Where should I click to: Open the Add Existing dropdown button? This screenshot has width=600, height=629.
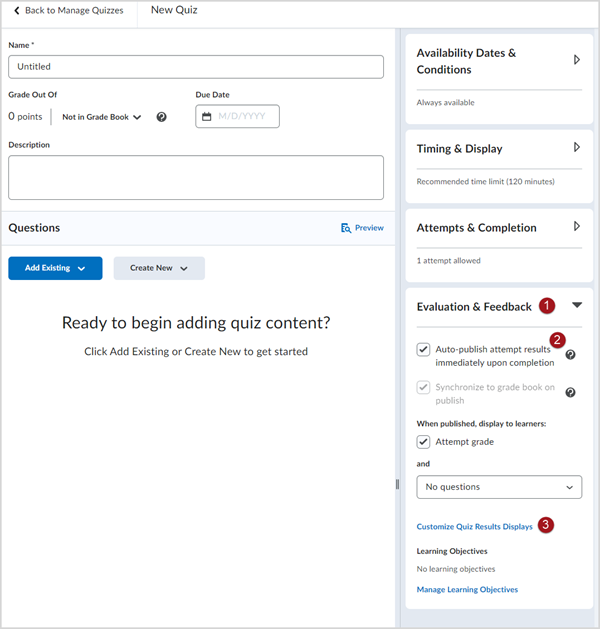55,268
